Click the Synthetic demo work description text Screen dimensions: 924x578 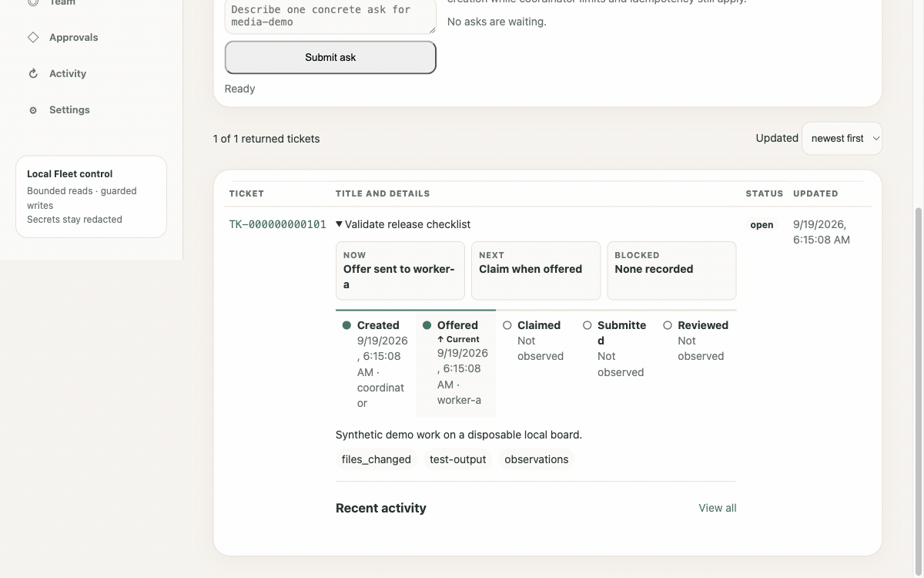tap(459, 435)
